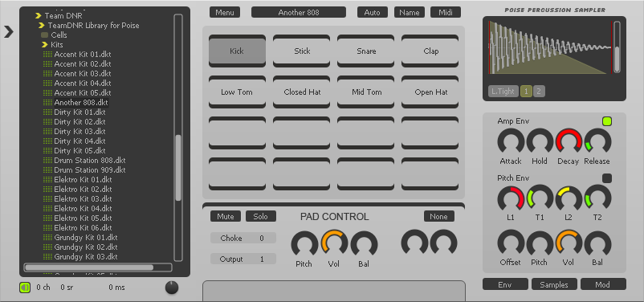
Task: Click the sample Bal knob in right panel
Action: (597, 243)
